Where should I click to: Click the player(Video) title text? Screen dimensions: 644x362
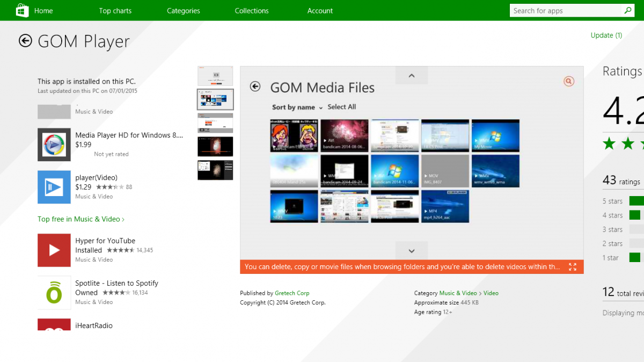point(97,178)
